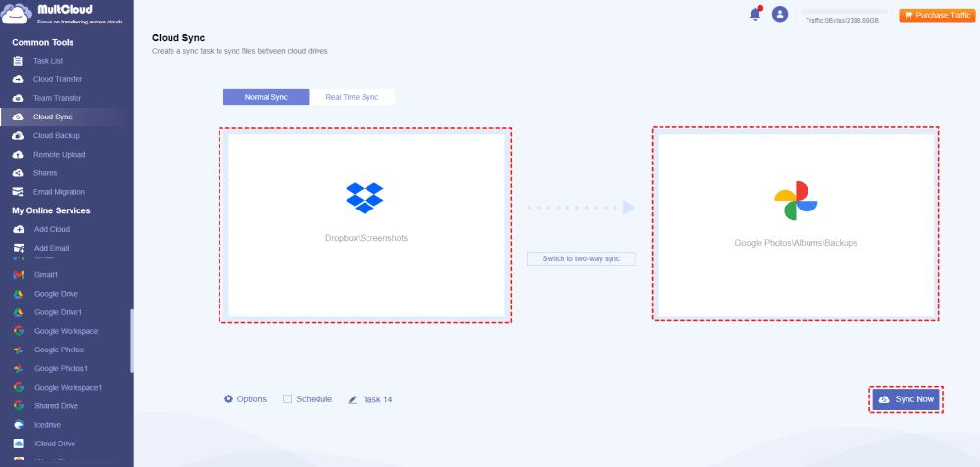Click the Sync Now button
The image size is (980, 467).
[906, 399]
